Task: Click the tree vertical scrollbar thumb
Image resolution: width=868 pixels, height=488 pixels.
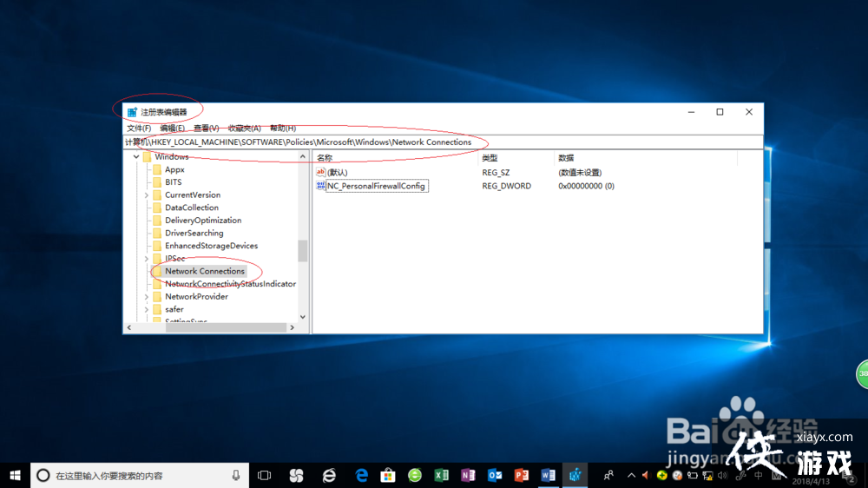Action: pos(303,250)
